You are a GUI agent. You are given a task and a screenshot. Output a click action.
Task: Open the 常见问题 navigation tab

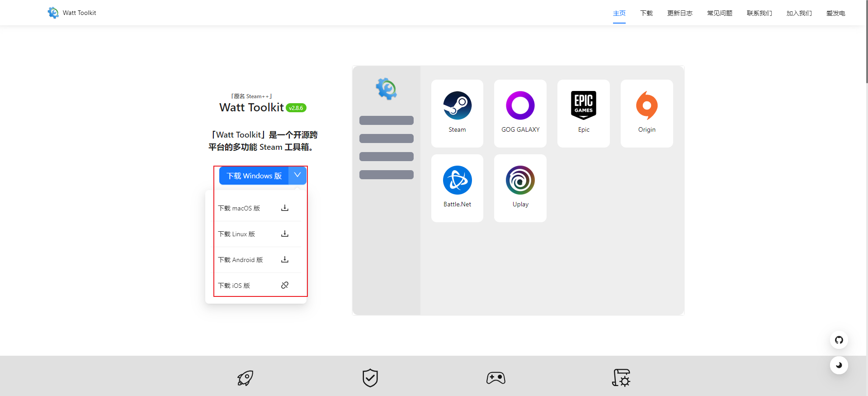[720, 13]
